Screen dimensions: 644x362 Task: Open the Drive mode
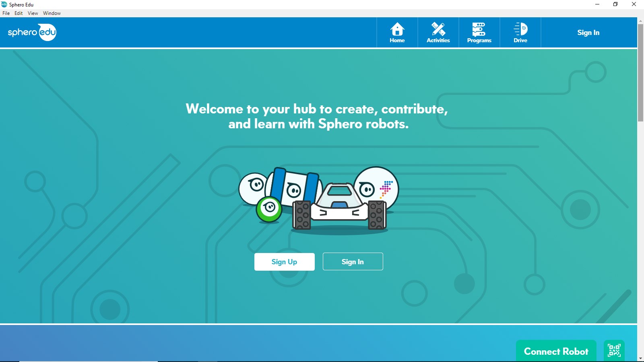click(520, 33)
